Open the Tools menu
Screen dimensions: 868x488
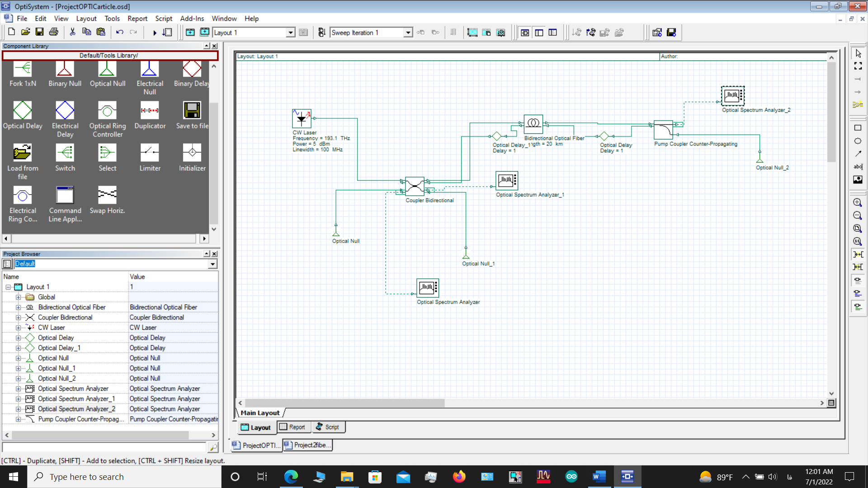click(x=112, y=19)
